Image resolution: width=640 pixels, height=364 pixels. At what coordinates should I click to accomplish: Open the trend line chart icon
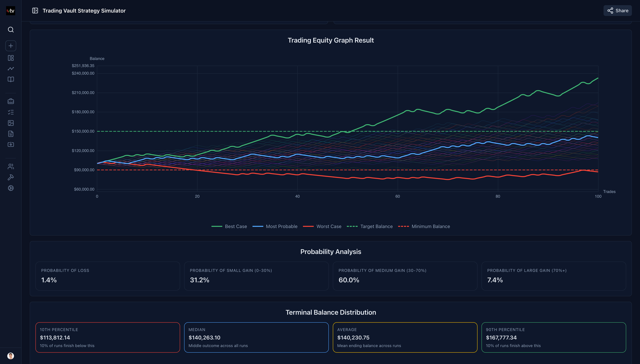coord(11,69)
